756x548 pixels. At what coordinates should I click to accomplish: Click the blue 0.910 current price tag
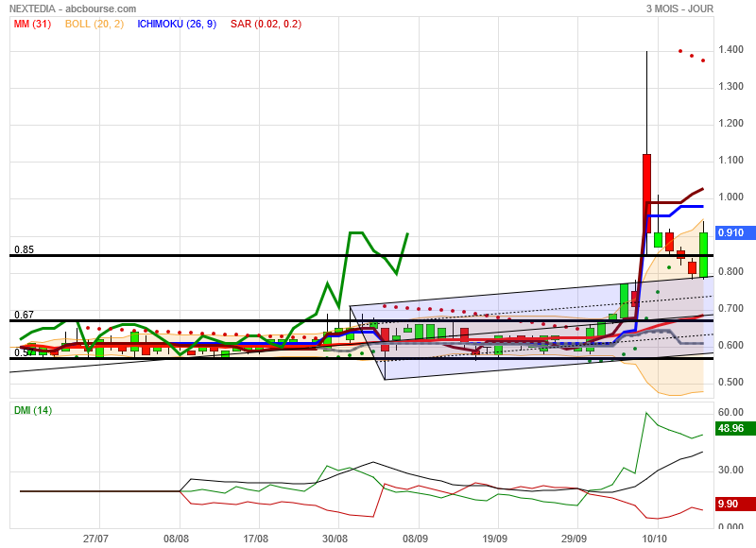(x=735, y=232)
